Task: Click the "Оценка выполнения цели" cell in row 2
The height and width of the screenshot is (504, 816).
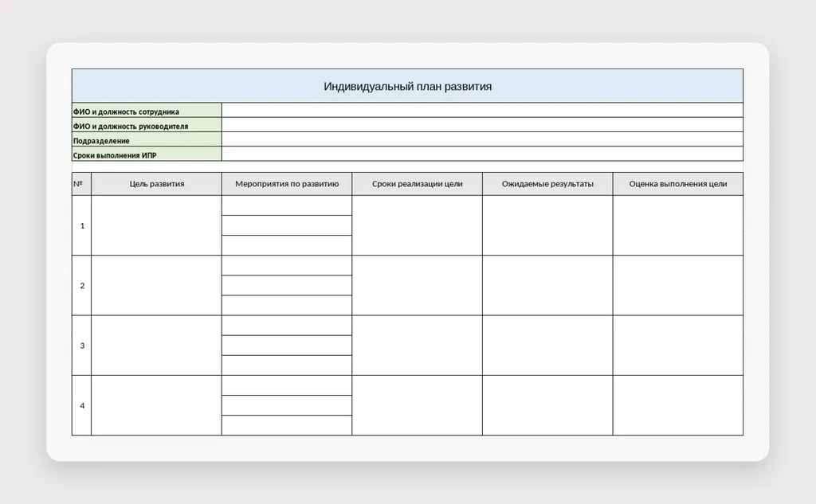Action: click(678, 285)
